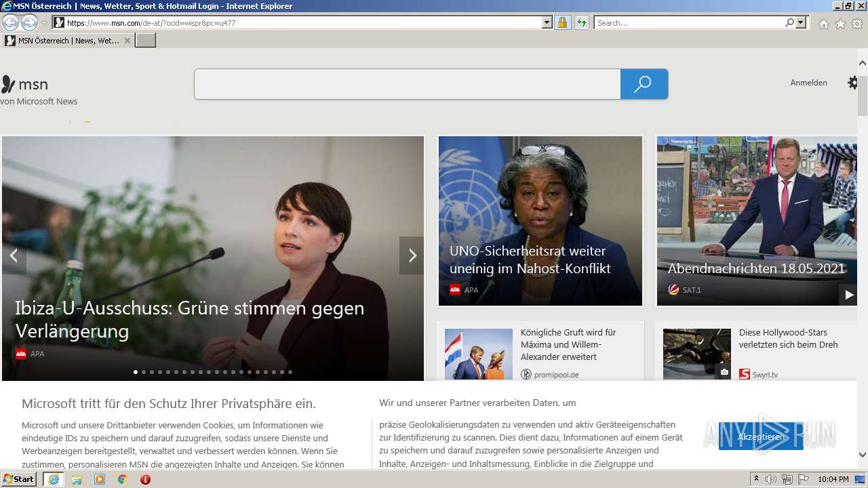Show hidden system tray icons
This screenshot has height=488, width=868.
(756, 479)
